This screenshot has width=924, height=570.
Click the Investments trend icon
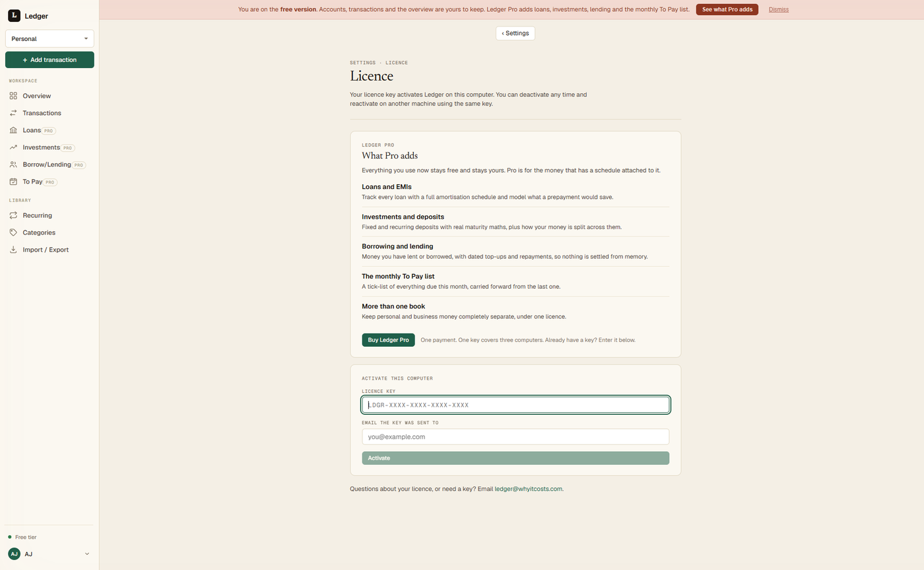coord(13,147)
